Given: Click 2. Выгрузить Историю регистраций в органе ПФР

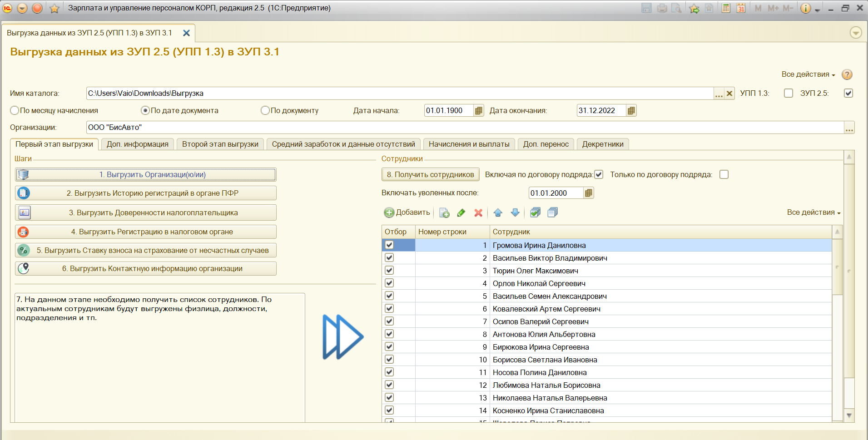Looking at the screenshot, I should click(146, 193).
